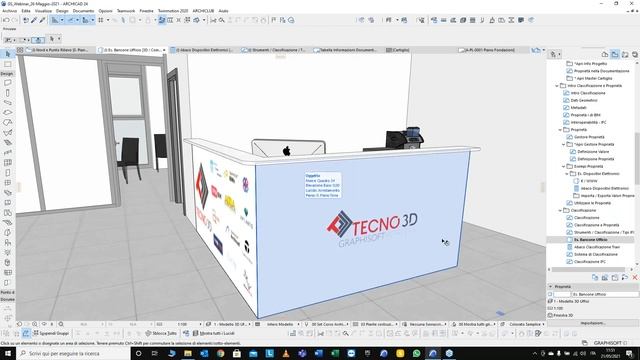The width and height of the screenshot is (640, 360).
Task: Click the view name field in Proprietà
Action: [605, 294]
